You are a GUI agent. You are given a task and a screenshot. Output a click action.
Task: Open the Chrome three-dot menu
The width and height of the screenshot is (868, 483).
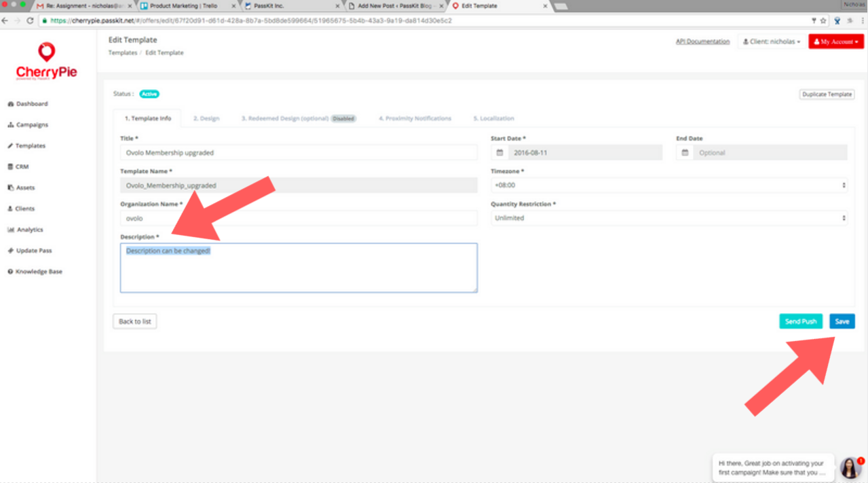tap(862, 20)
